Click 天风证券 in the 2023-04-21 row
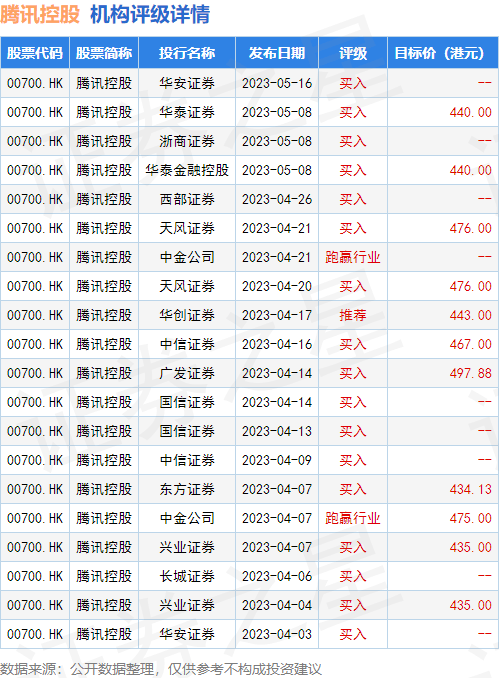Screen dimensions: 499x678 coord(187,228)
